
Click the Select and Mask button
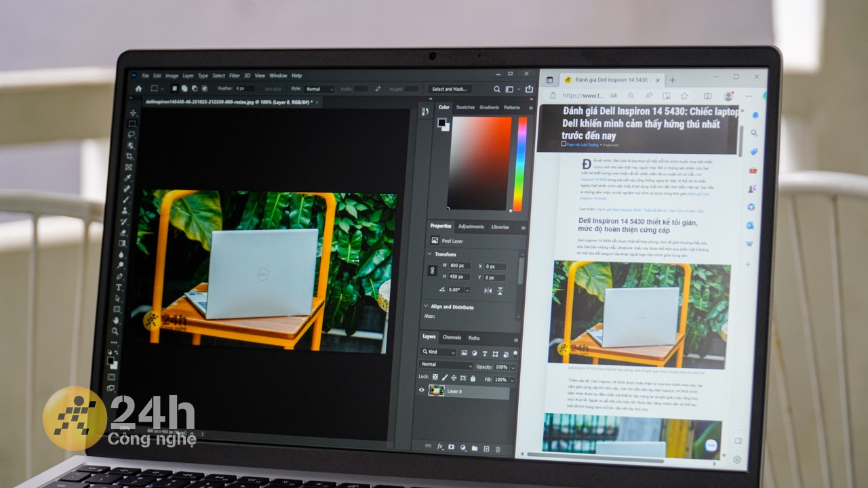(x=451, y=89)
